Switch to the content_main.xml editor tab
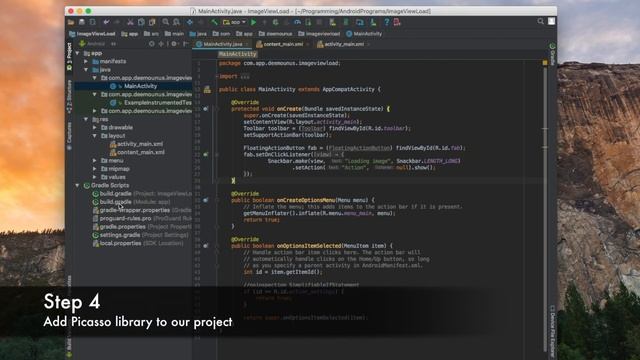Image resolution: width=640 pixels, height=360 pixels. [x=282, y=44]
